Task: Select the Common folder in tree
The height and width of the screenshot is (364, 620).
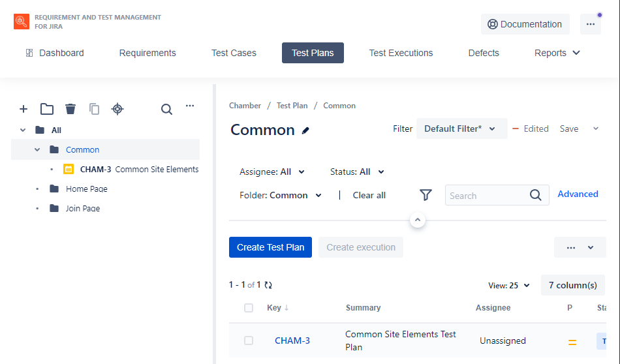Action: (x=82, y=150)
